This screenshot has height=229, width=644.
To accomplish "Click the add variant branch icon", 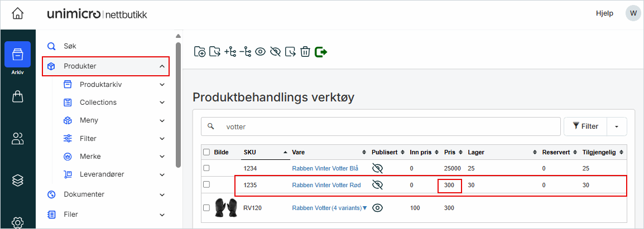I will point(230,52).
